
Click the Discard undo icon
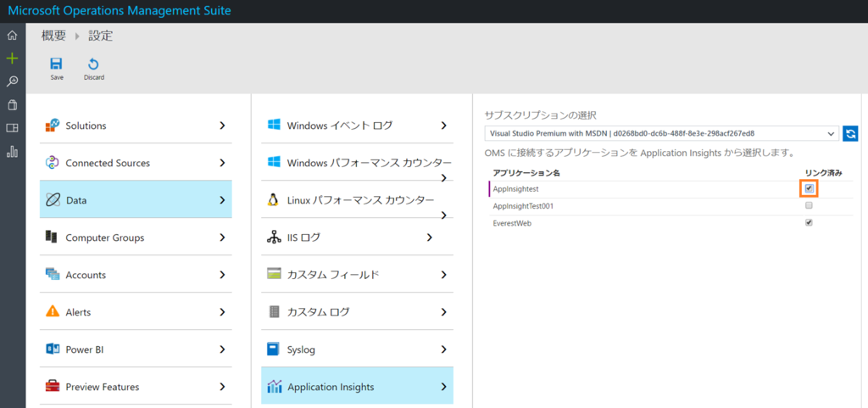pos(93,64)
